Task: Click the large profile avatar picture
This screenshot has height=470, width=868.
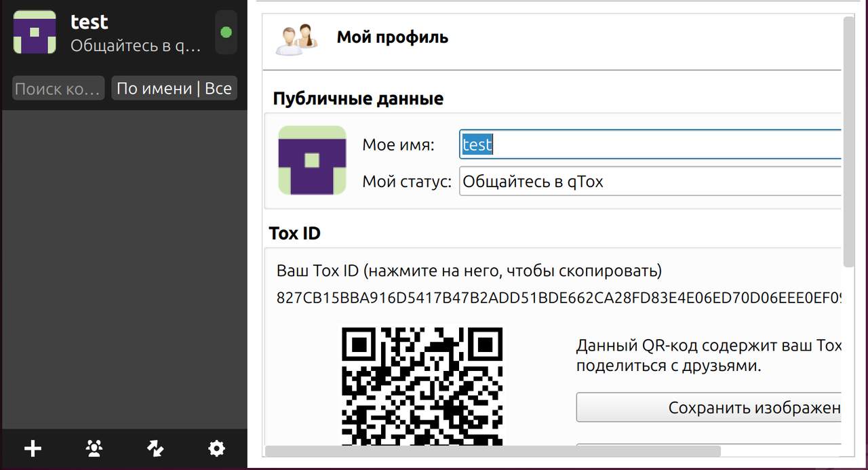Action: (312, 160)
